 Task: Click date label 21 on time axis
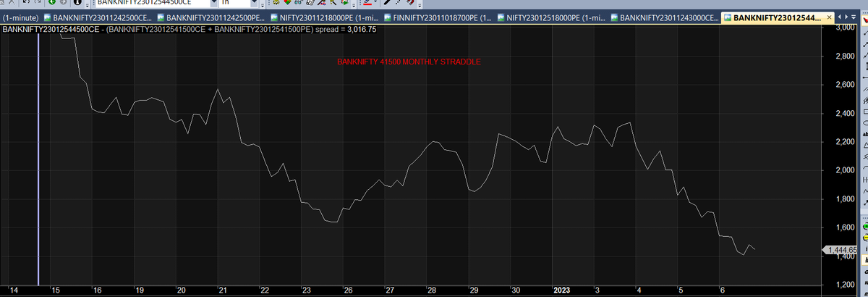coord(223,290)
